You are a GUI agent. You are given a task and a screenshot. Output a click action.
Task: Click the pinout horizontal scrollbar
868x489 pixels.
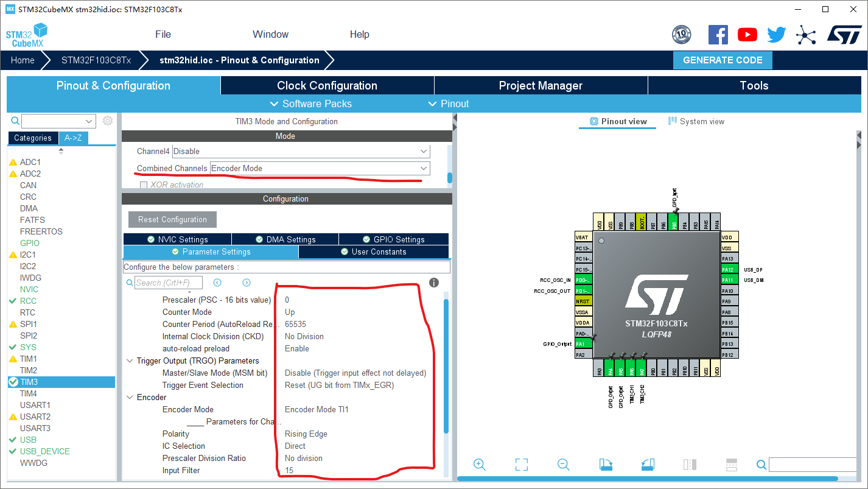pos(647,479)
